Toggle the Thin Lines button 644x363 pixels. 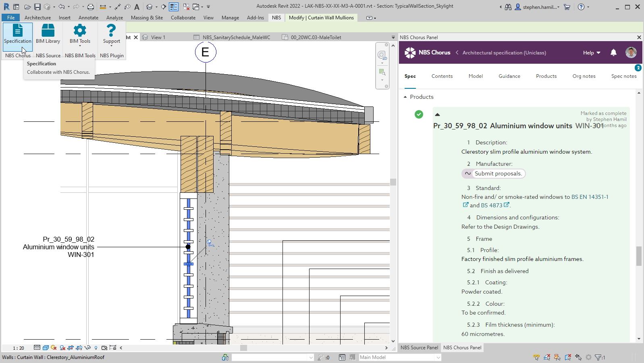coord(174,7)
